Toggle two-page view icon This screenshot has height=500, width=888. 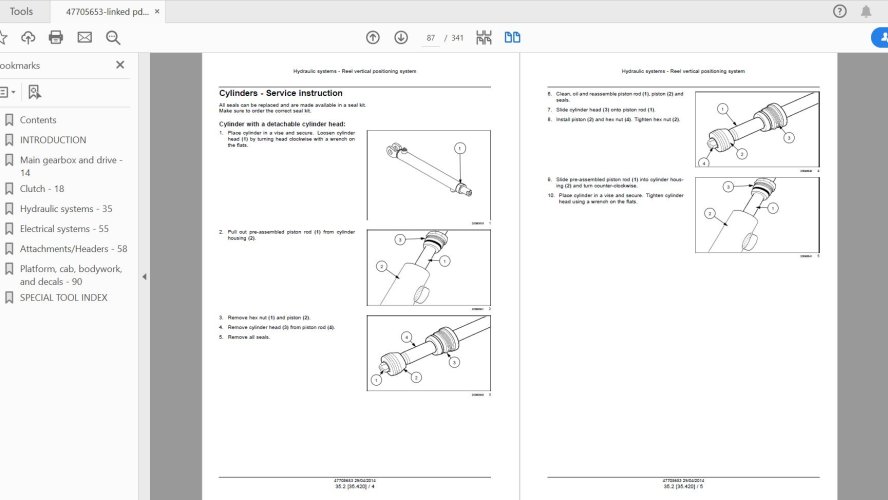coord(512,38)
